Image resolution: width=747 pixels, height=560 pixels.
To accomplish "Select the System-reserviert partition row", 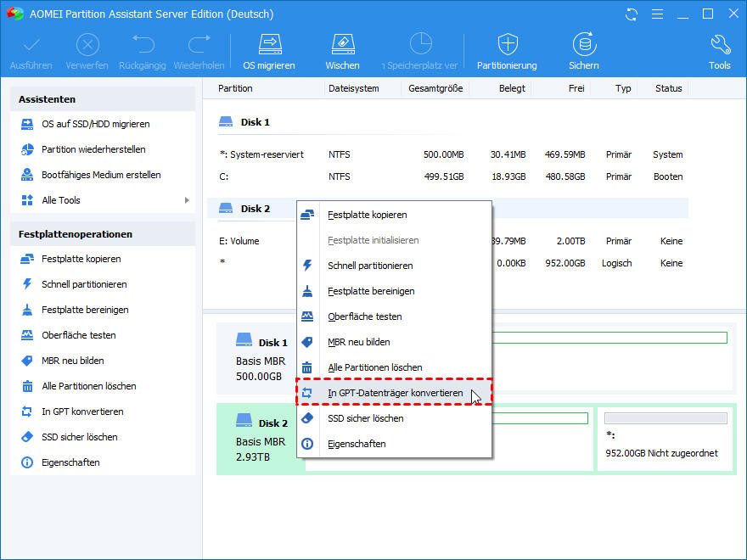I will pyautogui.click(x=448, y=154).
